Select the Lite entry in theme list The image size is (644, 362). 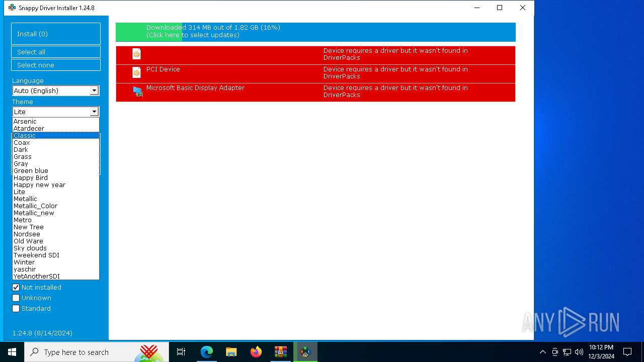click(x=56, y=192)
